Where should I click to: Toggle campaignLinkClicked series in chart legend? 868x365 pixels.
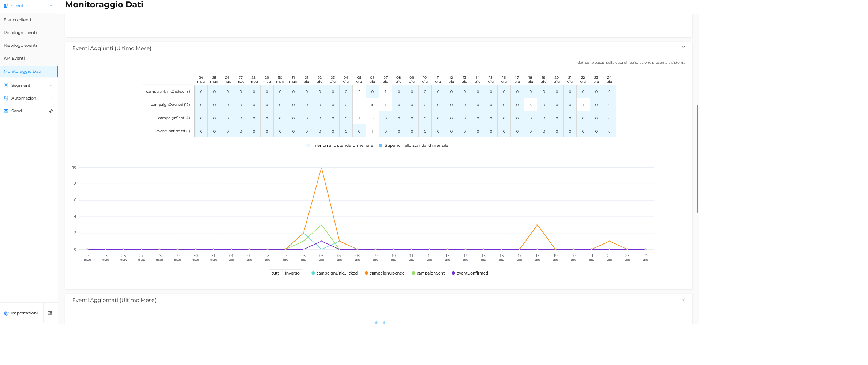point(334,273)
